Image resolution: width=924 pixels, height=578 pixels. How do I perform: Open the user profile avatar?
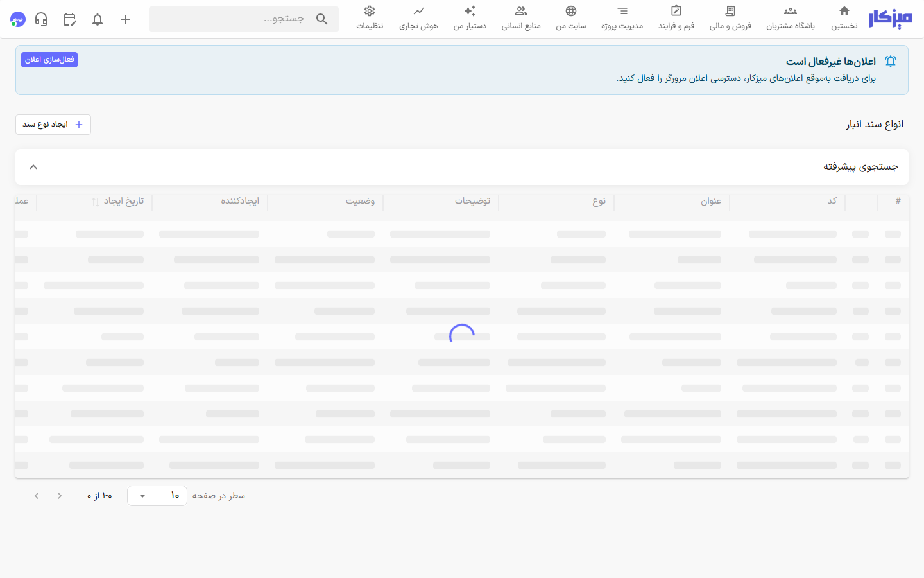pyautogui.click(x=18, y=19)
